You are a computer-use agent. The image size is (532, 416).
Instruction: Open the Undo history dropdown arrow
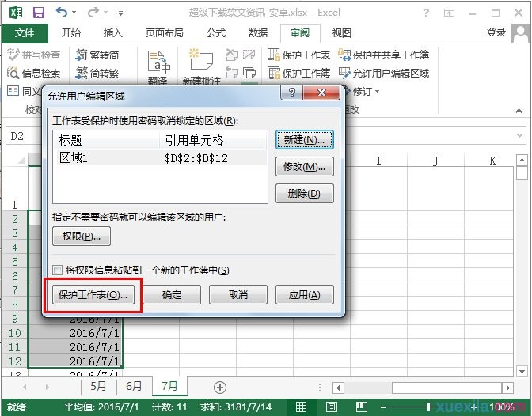tap(74, 13)
